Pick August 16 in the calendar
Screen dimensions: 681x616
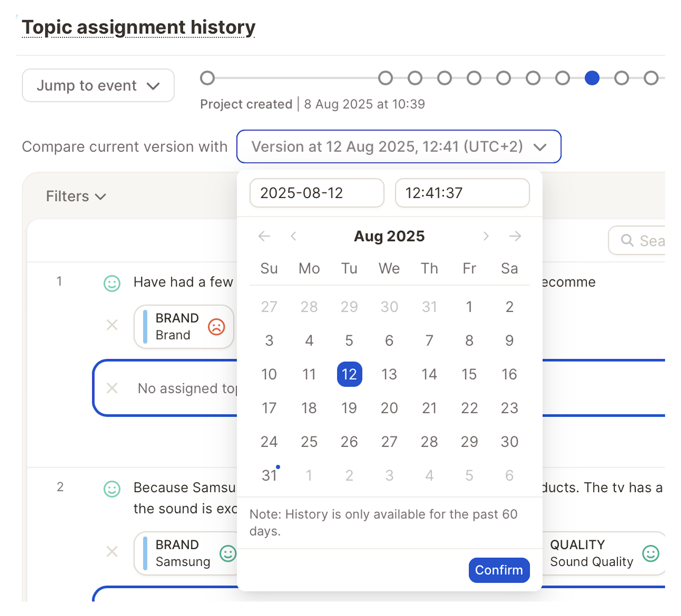509,374
